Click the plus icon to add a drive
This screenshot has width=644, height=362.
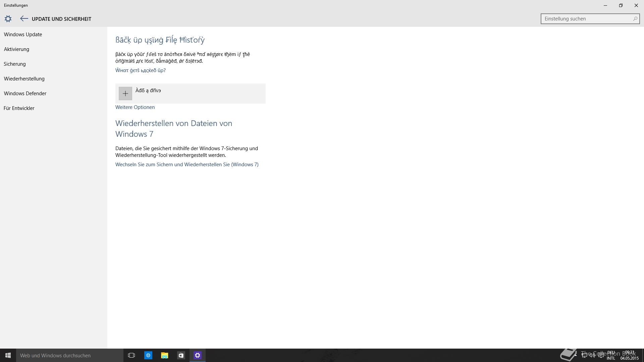click(125, 94)
